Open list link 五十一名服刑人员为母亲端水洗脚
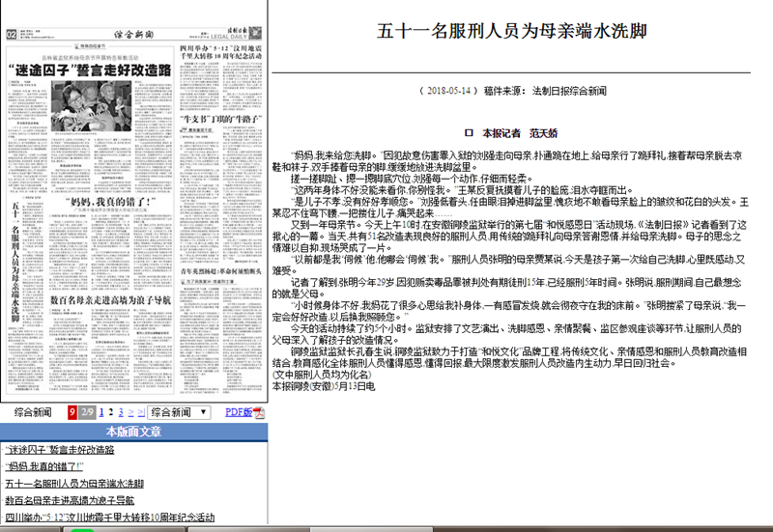Screen dimensions: 773x532 74,483
